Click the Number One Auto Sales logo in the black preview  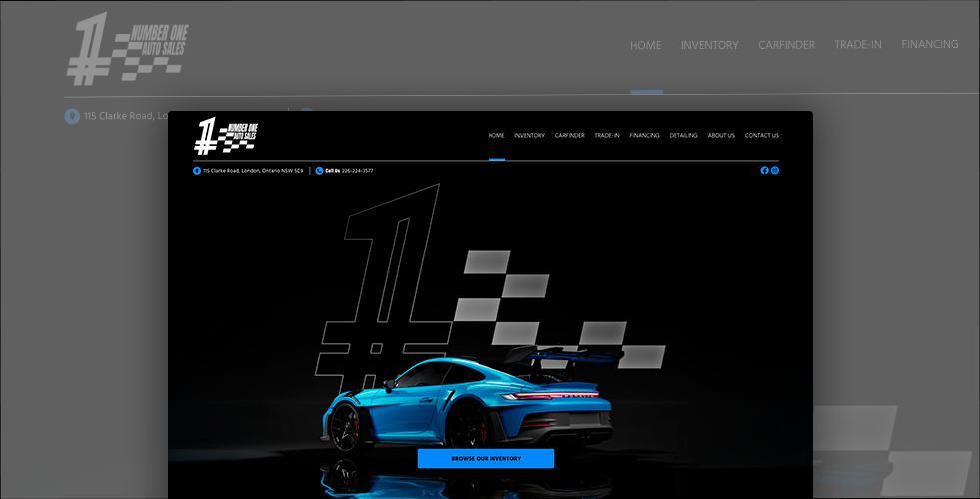(x=225, y=136)
